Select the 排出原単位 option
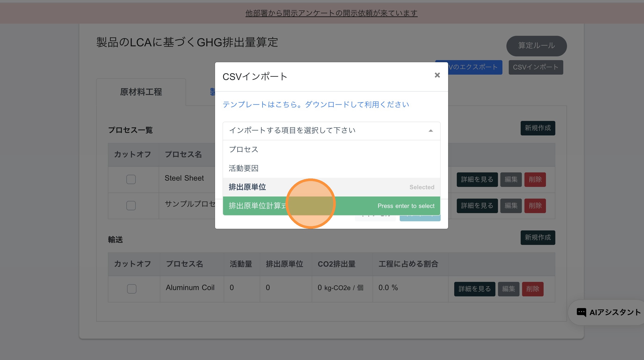This screenshot has width=644, height=360. click(247, 187)
